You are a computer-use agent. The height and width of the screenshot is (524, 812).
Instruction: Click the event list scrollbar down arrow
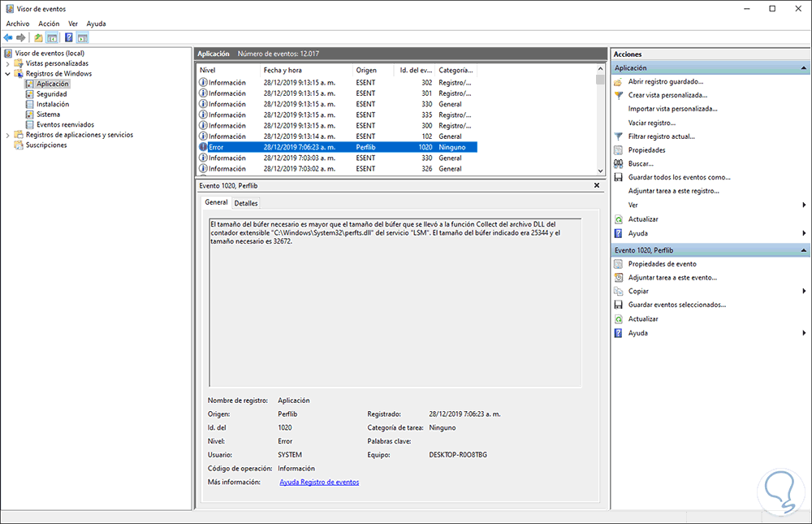click(601, 171)
